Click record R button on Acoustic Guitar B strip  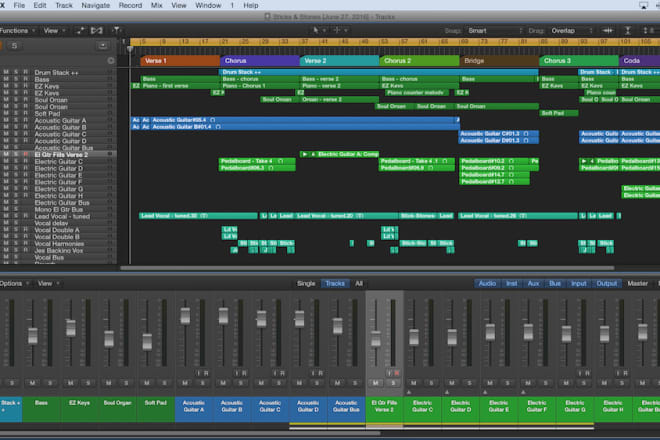pyautogui.click(x=244, y=373)
